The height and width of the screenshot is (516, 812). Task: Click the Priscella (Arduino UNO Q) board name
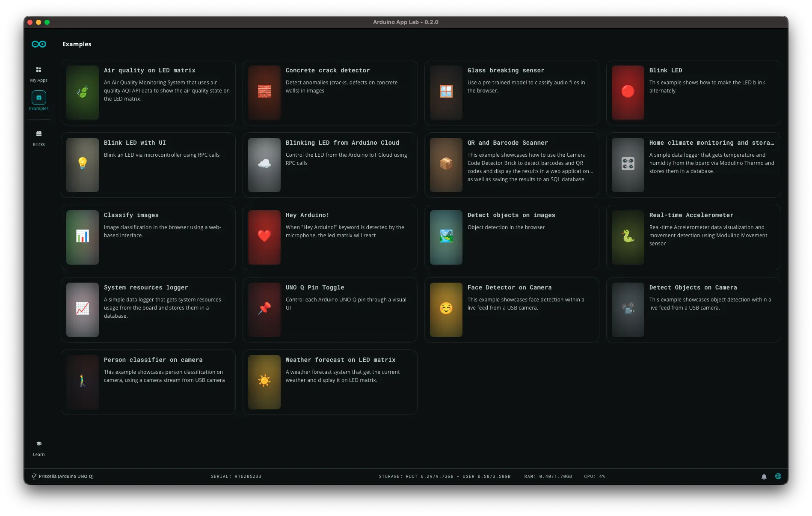pyautogui.click(x=66, y=476)
